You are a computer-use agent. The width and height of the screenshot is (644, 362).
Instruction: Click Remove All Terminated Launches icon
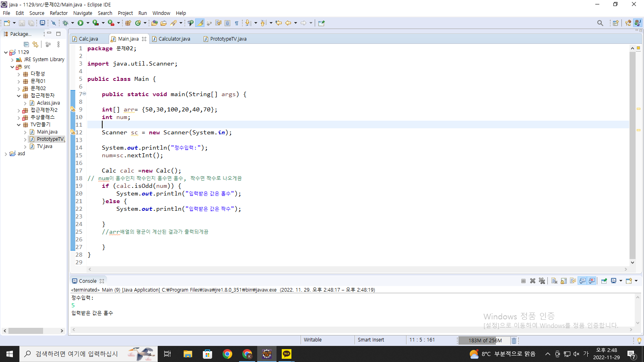pyautogui.click(x=542, y=281)
